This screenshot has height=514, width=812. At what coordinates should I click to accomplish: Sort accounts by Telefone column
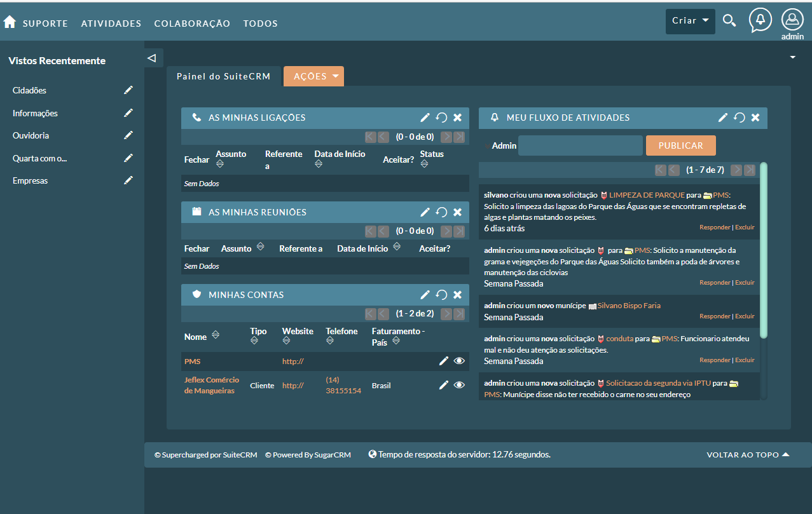pos(330,341)
